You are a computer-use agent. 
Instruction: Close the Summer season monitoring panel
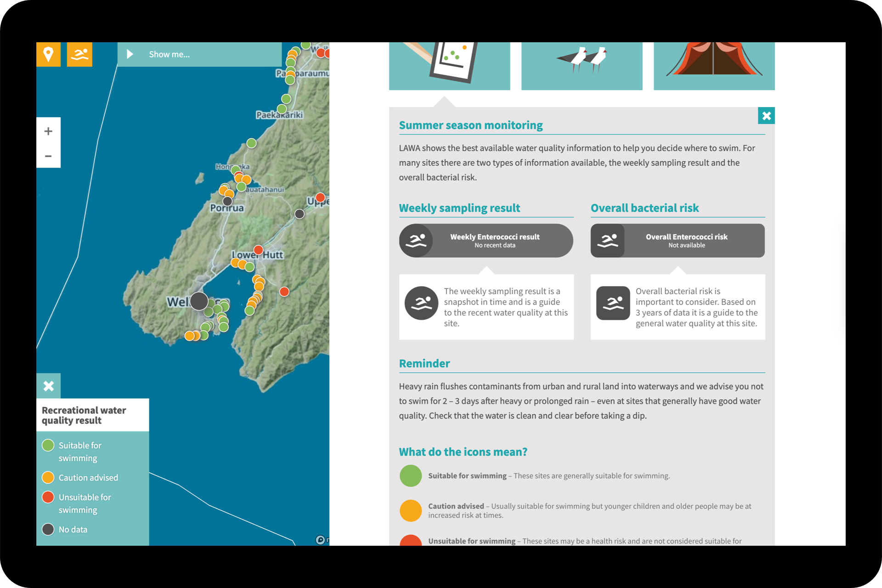point(766,116)
